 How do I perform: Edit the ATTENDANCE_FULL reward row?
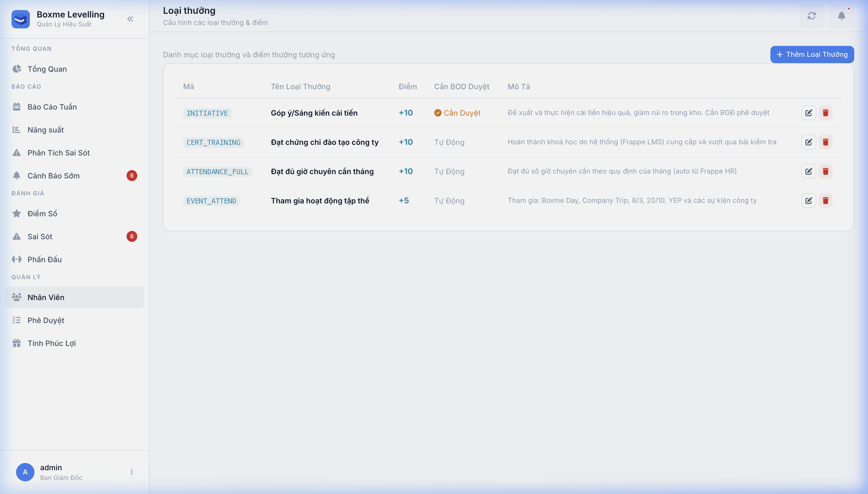point(809,171)
